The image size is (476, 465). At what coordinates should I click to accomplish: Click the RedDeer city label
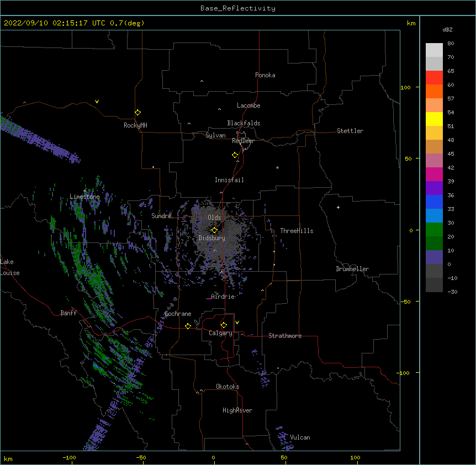[243, 141]
